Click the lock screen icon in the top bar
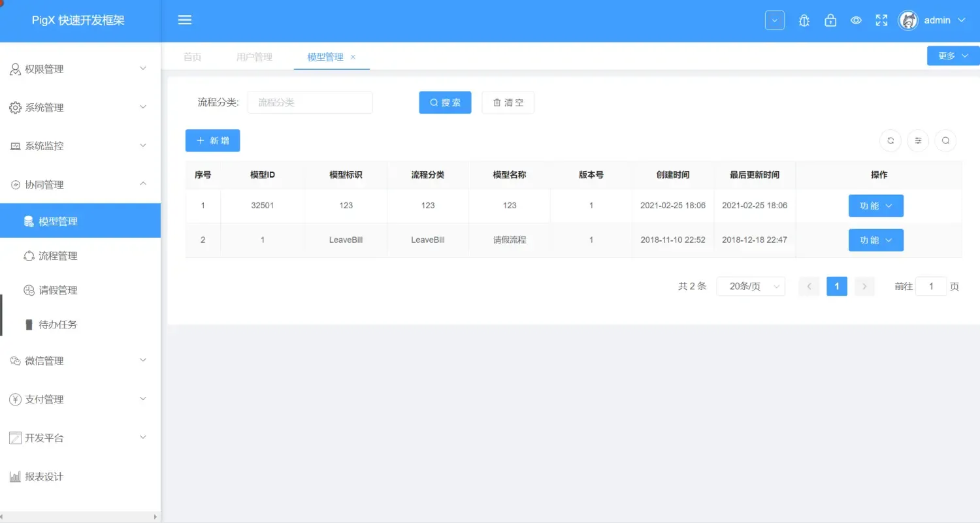The width and height of the screenshot is (980, 523). [x=830, y=20]
